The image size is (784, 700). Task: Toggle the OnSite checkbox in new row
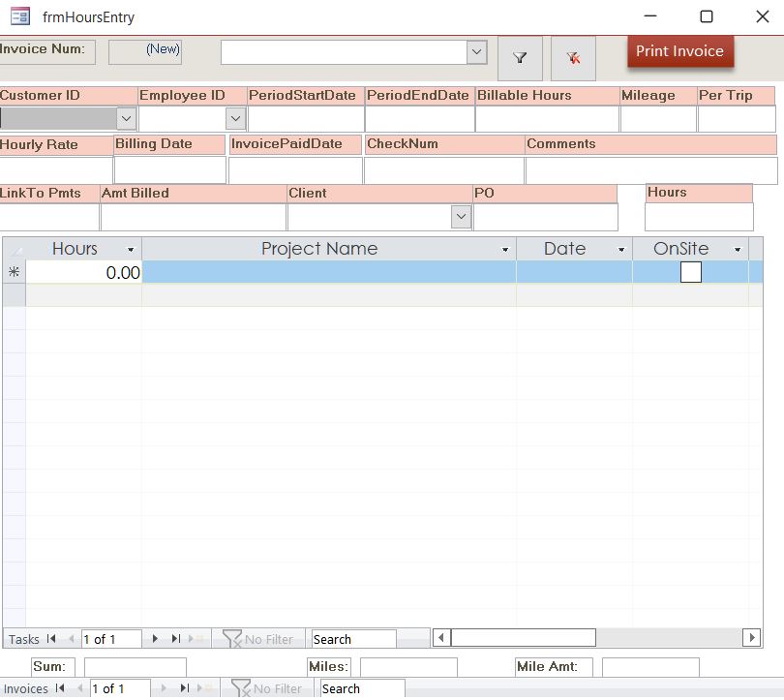(x=690, y=272)
